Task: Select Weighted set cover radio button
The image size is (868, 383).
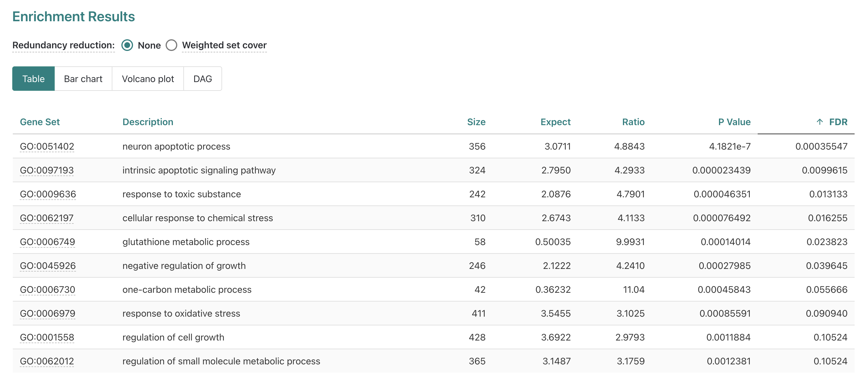Action: (x=171, y=45)
